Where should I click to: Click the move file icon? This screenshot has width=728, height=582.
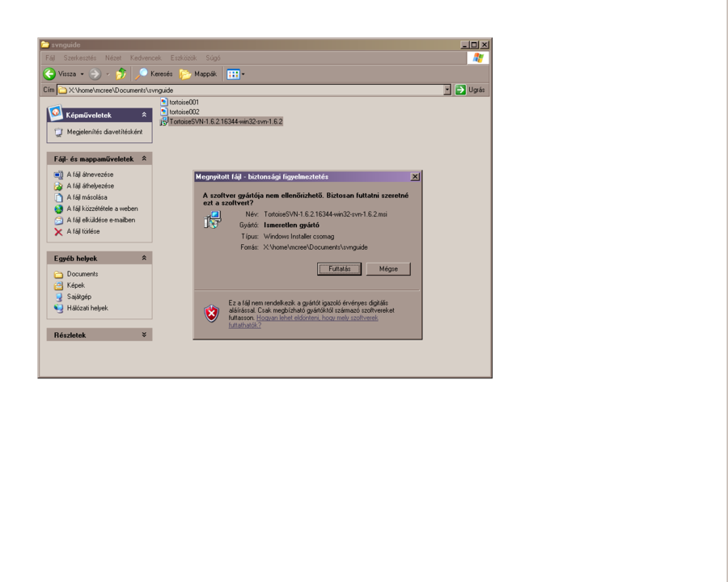58,186
